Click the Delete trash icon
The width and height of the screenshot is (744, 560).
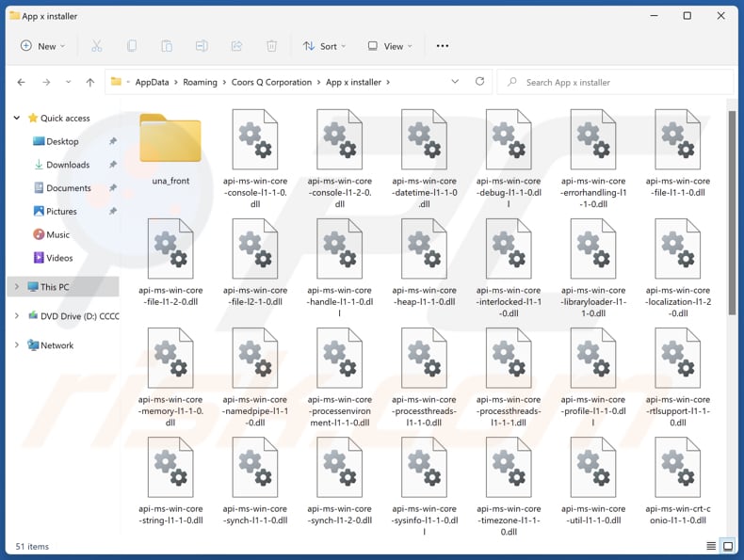coord(271,46)
